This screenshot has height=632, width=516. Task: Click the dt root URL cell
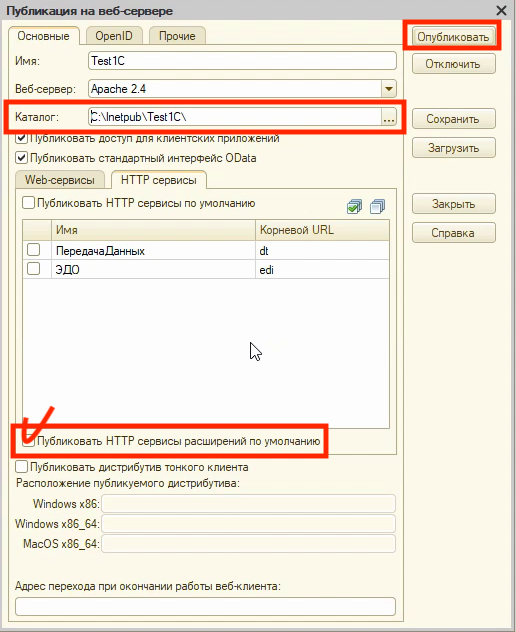322,251
